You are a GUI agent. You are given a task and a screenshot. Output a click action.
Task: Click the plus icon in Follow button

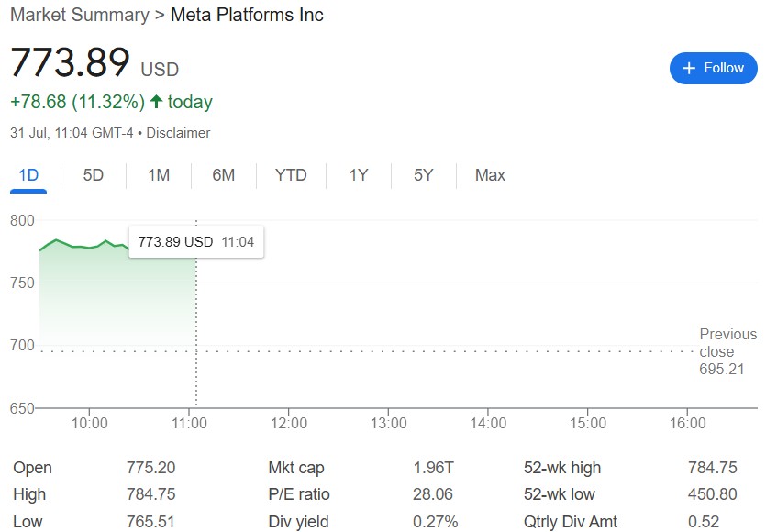click(688, 68)
